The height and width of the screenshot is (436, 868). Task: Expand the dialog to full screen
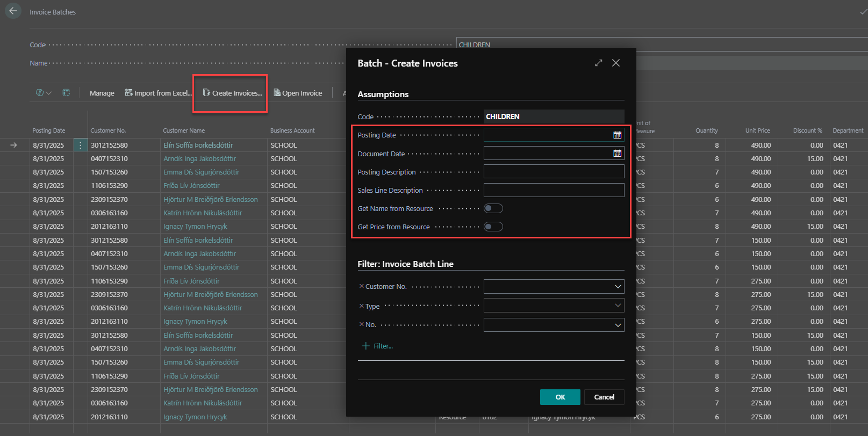coord(598,63)
